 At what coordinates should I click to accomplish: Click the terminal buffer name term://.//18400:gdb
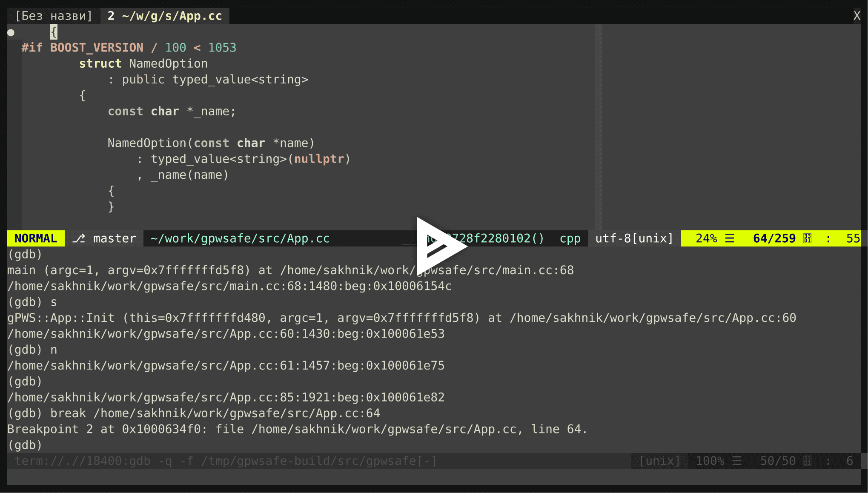click(x=83, y=461)
